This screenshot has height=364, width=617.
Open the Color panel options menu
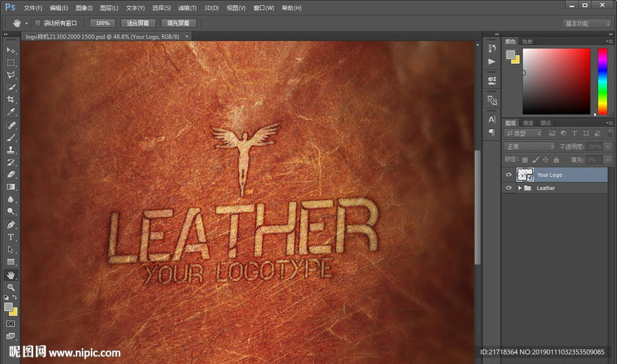coord(610,42)
